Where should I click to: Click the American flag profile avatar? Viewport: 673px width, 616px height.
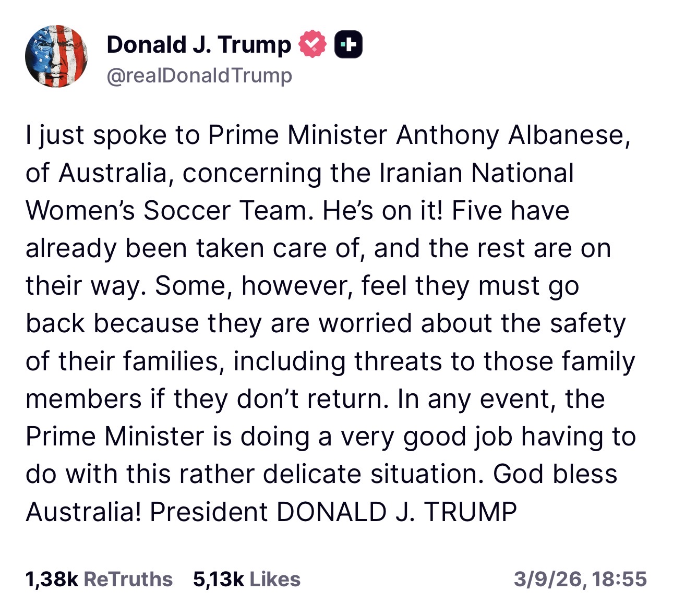pyautogui.click(x=56, y=56)
